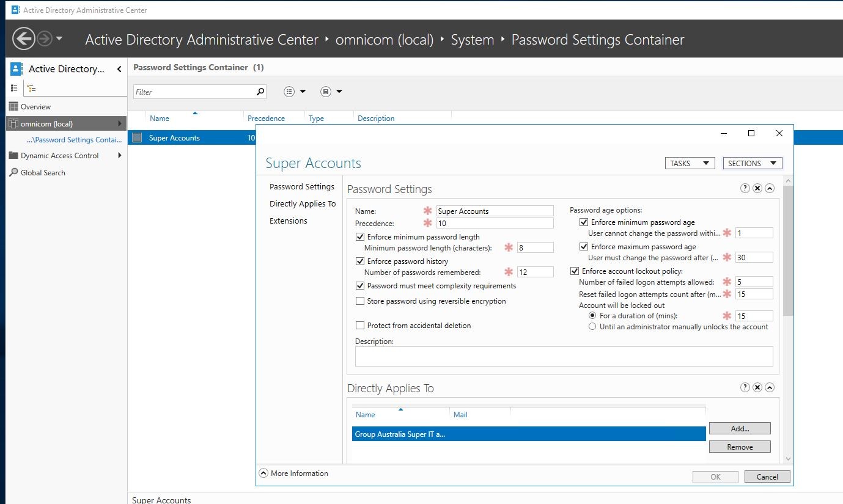The image size is (843, 504).
Task: Close the Directly Applies To section
Action: coord(757,387)
